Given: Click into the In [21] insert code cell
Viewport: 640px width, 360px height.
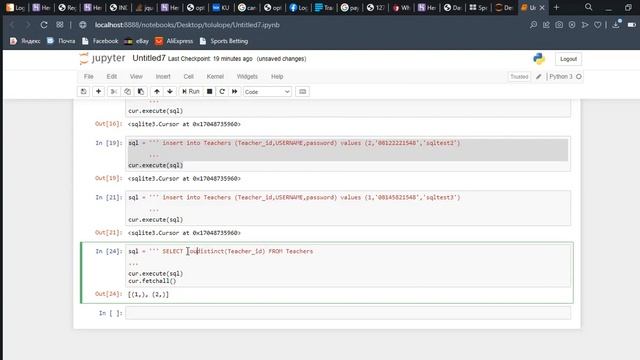Looking at the screenshot, I should 348,208.
